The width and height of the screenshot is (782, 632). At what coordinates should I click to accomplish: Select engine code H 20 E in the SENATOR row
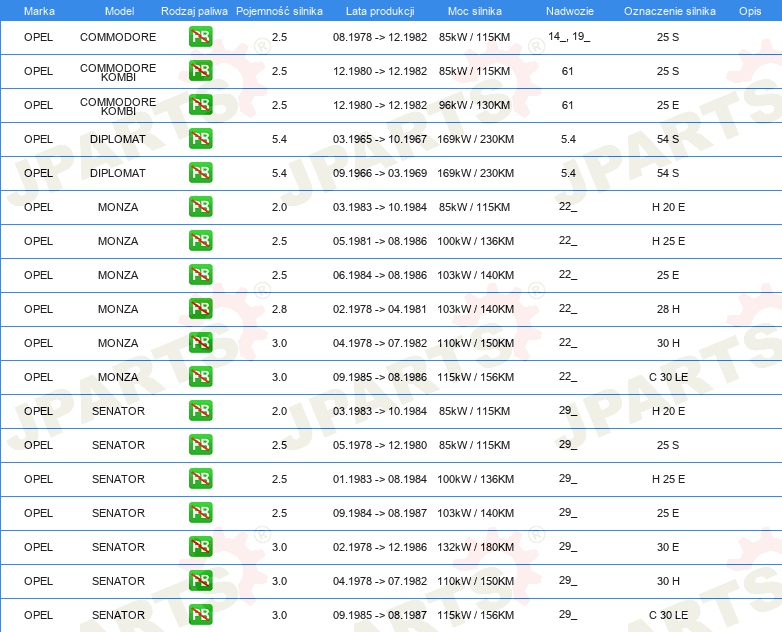pos(668,411)
